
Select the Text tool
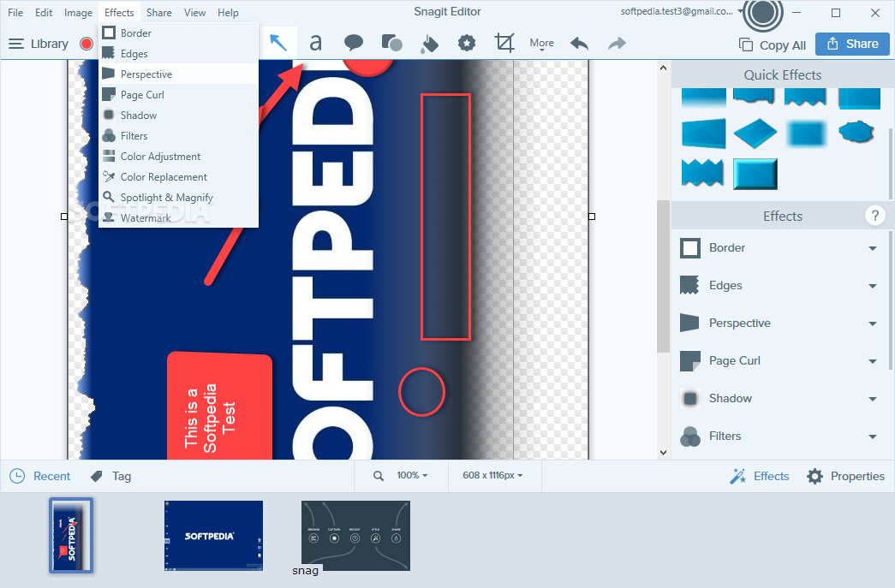315,43
